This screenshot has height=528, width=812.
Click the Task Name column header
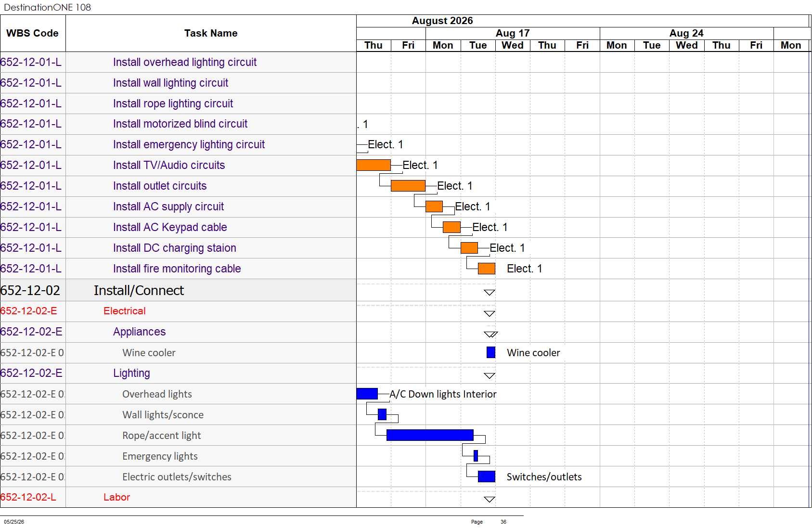211,33
